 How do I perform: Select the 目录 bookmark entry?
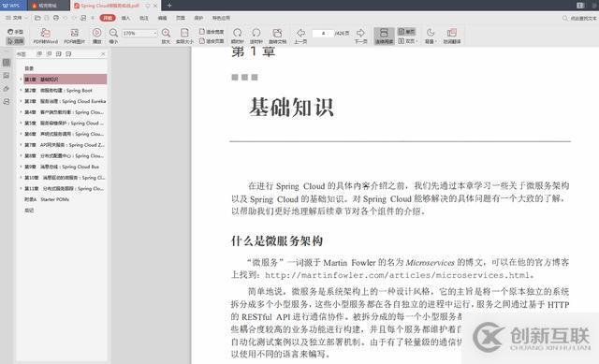point(29,68)
